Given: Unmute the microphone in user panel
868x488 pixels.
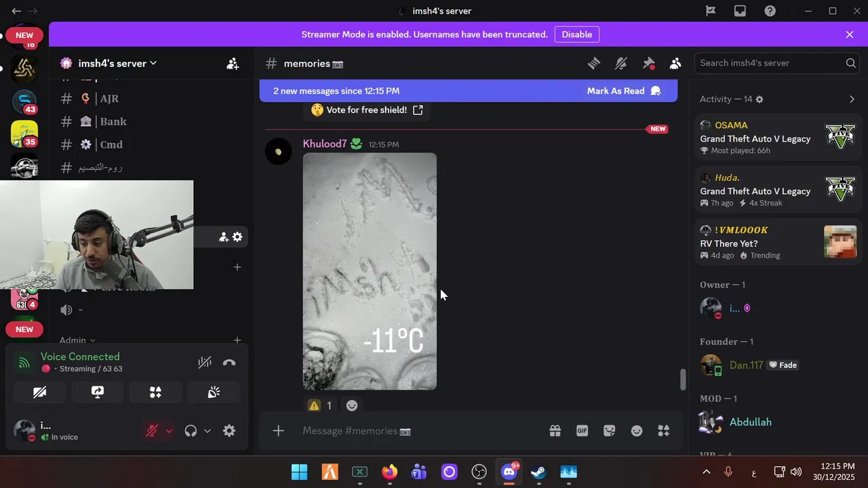Looking at the screenshot, I should [x=153, y=430].
